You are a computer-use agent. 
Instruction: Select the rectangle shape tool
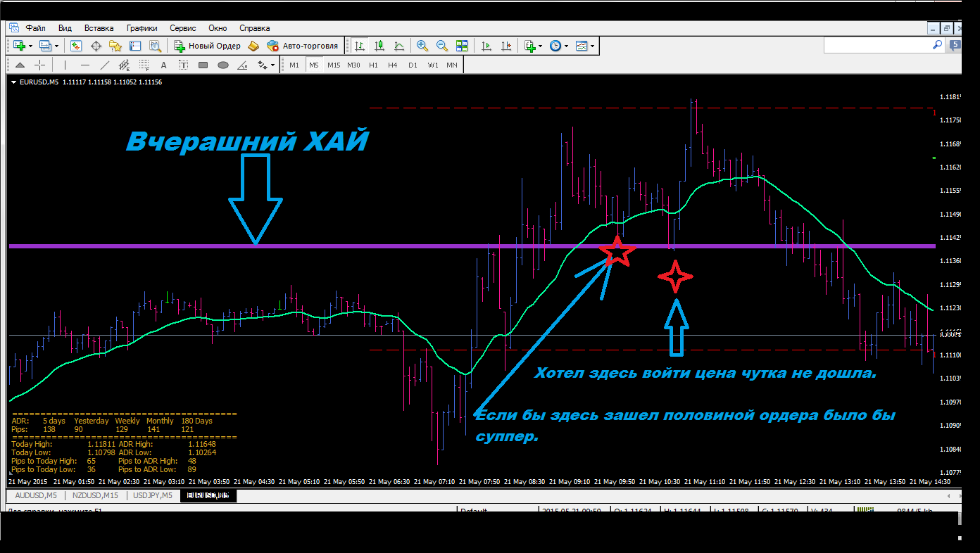203,65
